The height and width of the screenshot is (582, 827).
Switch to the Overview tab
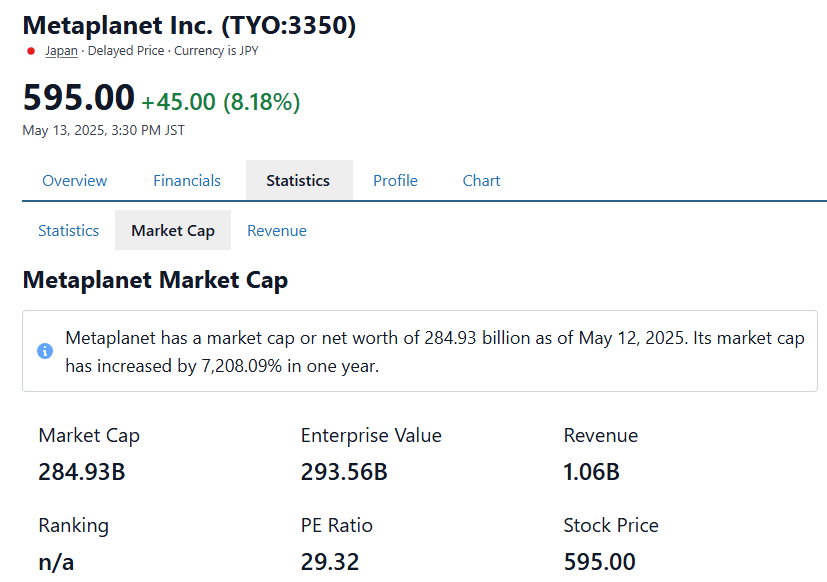(x=74, y=180)
